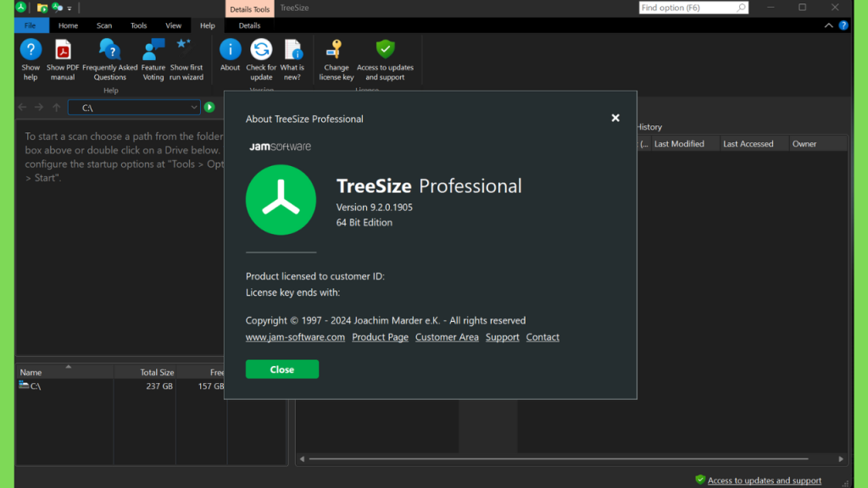The image size is (868, 488).
Task: Click status bar Access to updates and support link
Action: click(x=764, y=480)
